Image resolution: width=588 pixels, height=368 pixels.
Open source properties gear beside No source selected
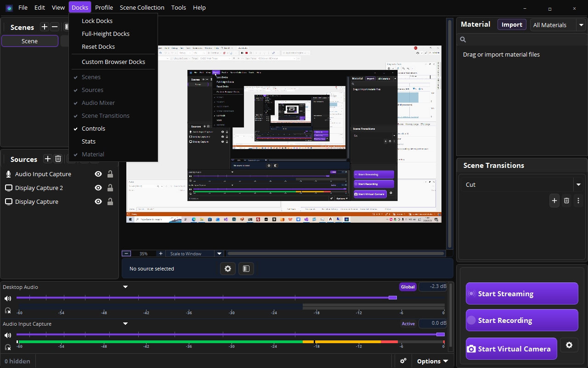coord(227,269)
